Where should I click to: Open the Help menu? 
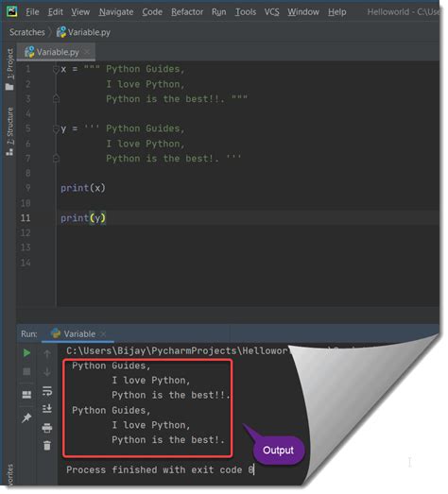337,12
